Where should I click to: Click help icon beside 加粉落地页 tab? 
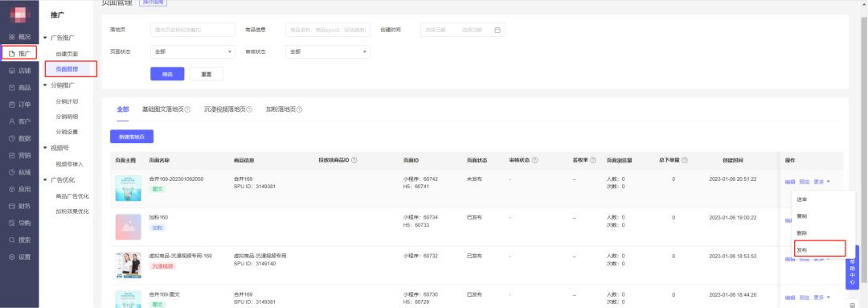[300, 109]
